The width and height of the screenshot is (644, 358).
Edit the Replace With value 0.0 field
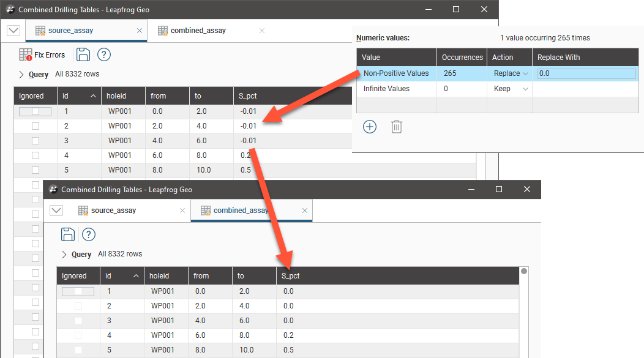pos(586,73)
